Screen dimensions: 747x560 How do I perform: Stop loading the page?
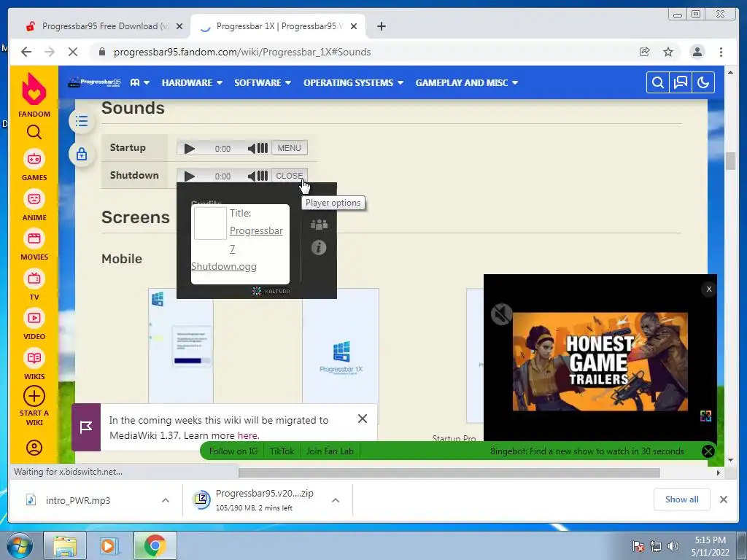coord(73,52)
